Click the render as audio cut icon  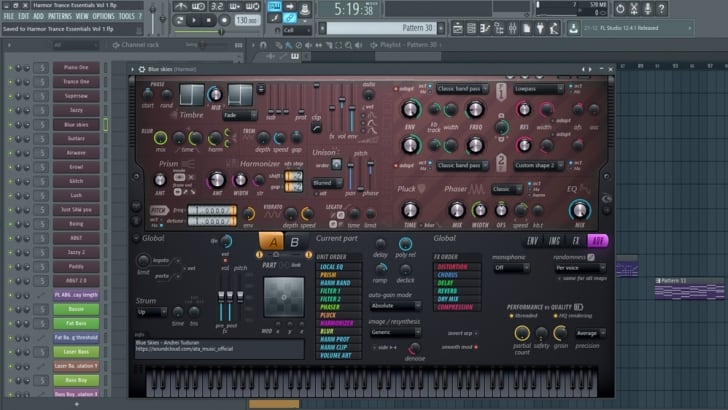click(634, 8)
